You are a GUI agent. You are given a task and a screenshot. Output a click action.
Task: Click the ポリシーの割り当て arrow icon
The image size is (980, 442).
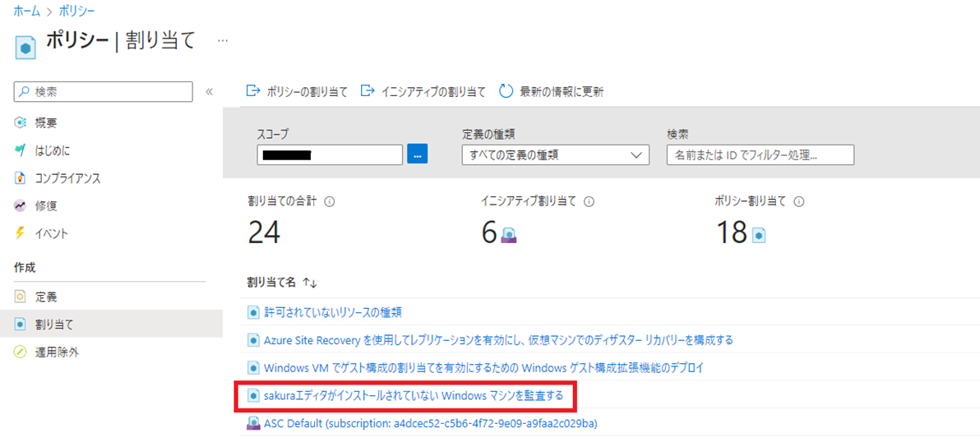click(x=253, y=91)
